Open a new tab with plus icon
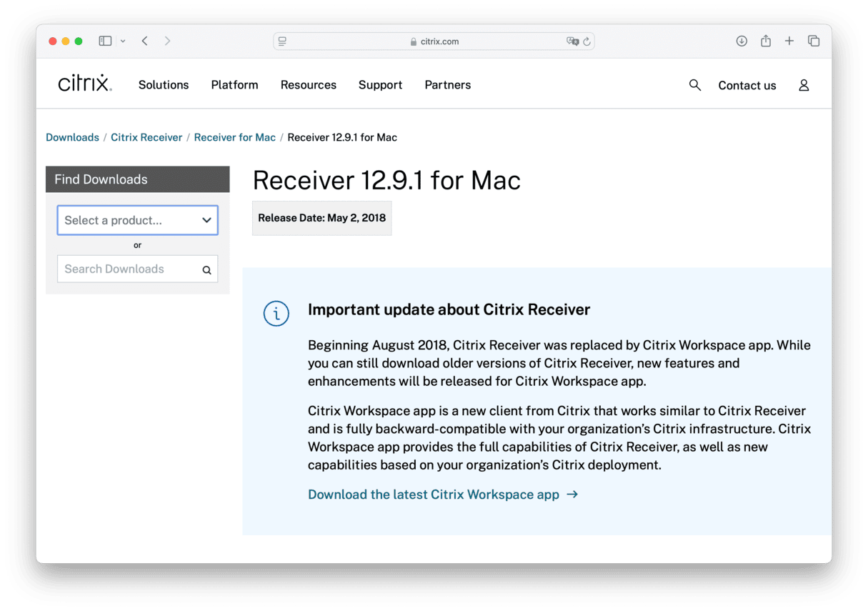The width and height of the screenshot is (868, 611). point(789,41)
